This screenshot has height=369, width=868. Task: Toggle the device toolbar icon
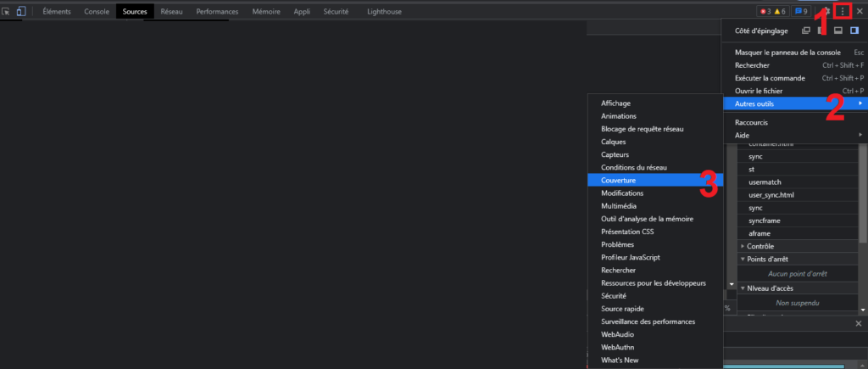21,11
